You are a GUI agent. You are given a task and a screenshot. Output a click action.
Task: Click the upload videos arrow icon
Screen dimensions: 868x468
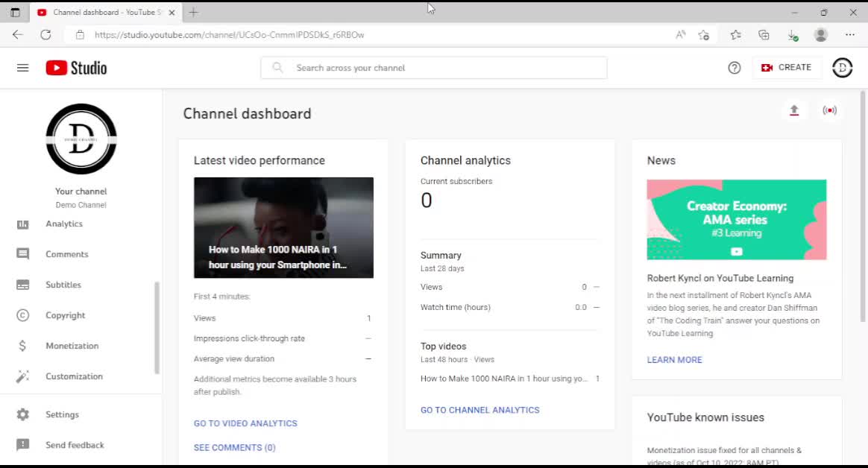click(794, 110)
